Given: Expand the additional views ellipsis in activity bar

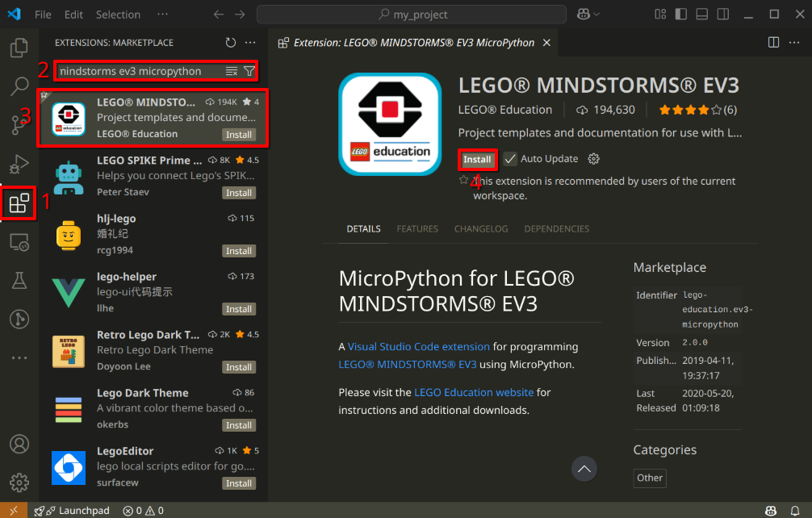Looking at the screenshot, I should tap(19, 357).
